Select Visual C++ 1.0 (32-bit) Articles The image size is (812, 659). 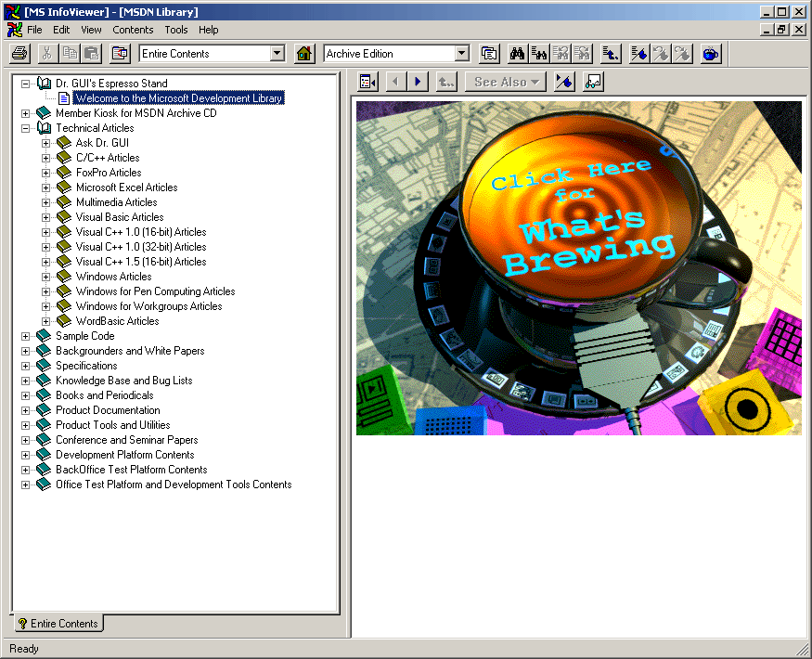click(141, 247)
